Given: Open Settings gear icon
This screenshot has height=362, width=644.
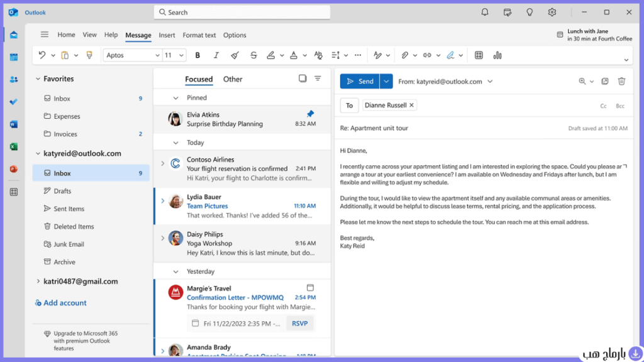Looking at the screenshot, I should 552,13.
